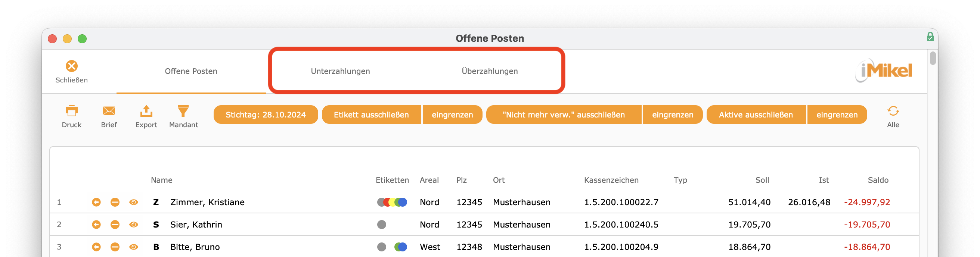Click the Ist column header
Screen dimensions: 980x257
point(824,180)
